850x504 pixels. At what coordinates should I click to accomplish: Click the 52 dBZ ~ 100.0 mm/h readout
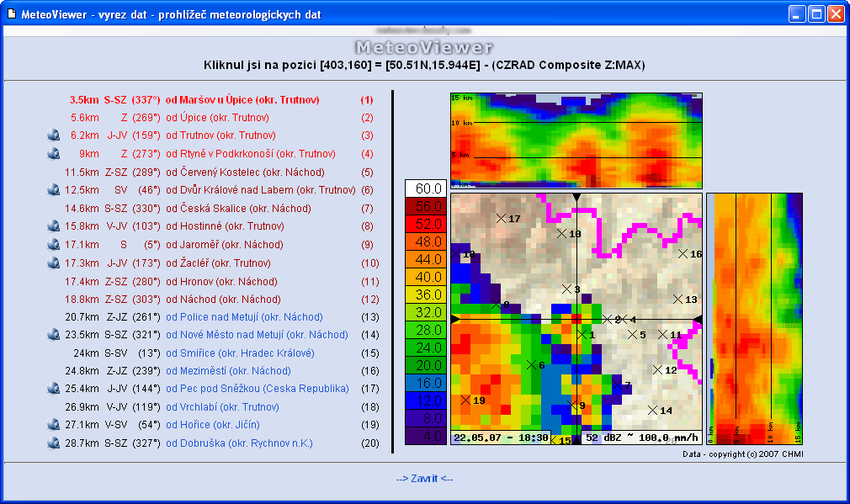[642, 438]
